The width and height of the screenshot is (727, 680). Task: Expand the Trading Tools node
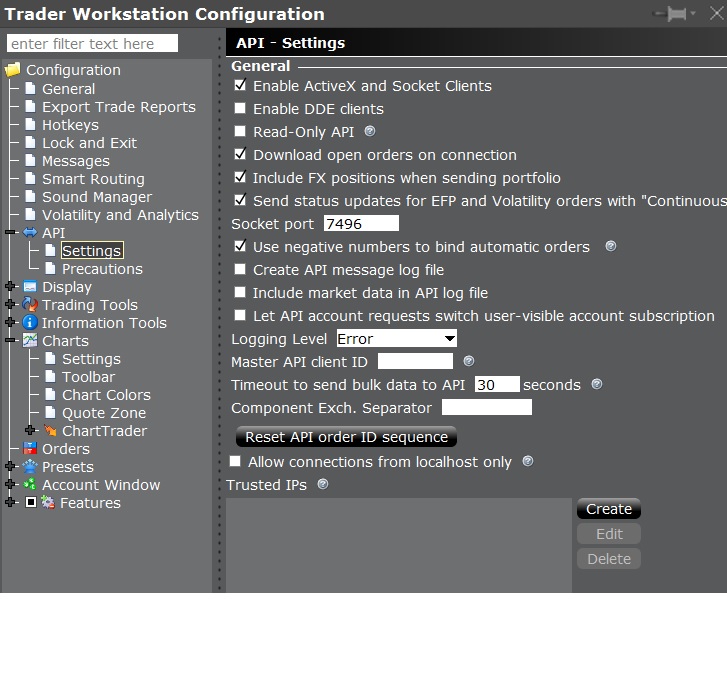tap(10, 304)
